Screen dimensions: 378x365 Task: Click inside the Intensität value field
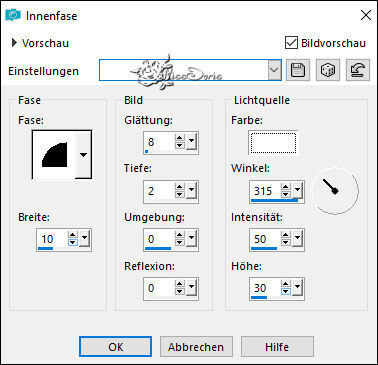pyautogui.click(x=265, y=239)
